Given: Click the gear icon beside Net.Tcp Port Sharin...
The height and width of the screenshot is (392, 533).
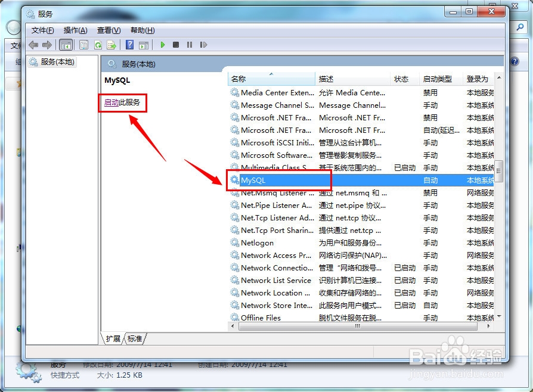Looking at the screenshot, I should [234, 230].
